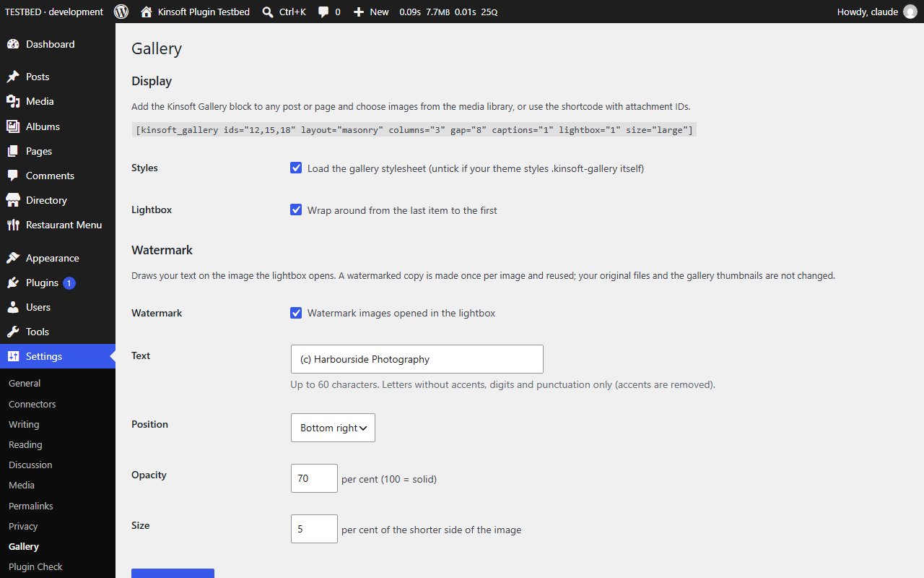Click the Opacity number field
The height and width of the screenshot is (578, 924).
click(314, 478)
